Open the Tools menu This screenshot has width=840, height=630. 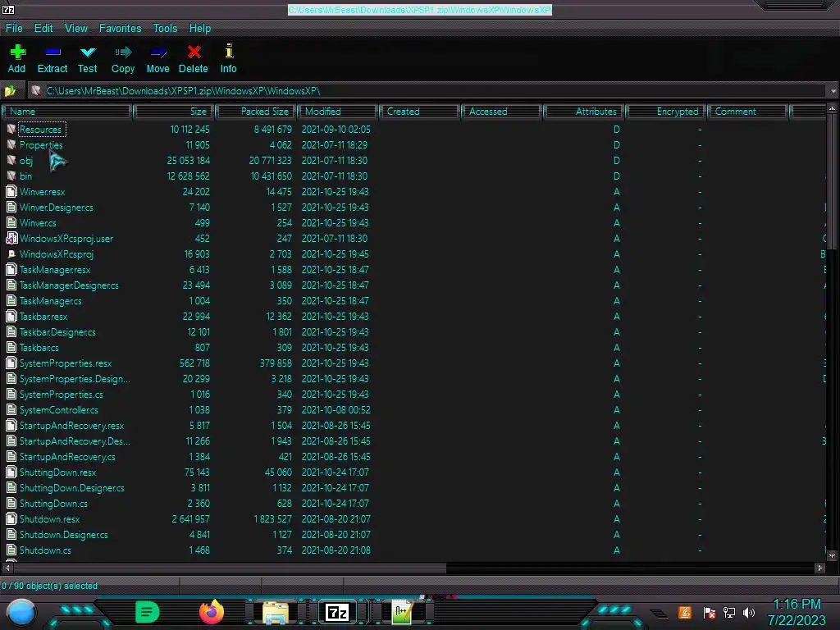[165, 29]
